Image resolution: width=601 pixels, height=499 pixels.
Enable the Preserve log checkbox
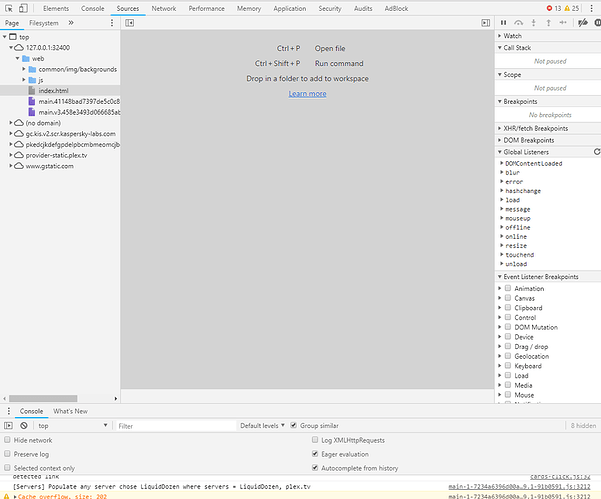click(x=7, y=453)
